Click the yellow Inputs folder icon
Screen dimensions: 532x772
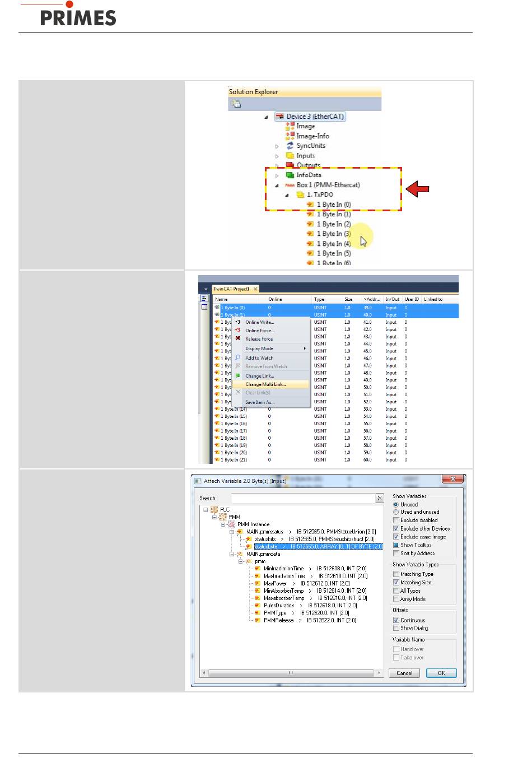click(x=290, y=156)
